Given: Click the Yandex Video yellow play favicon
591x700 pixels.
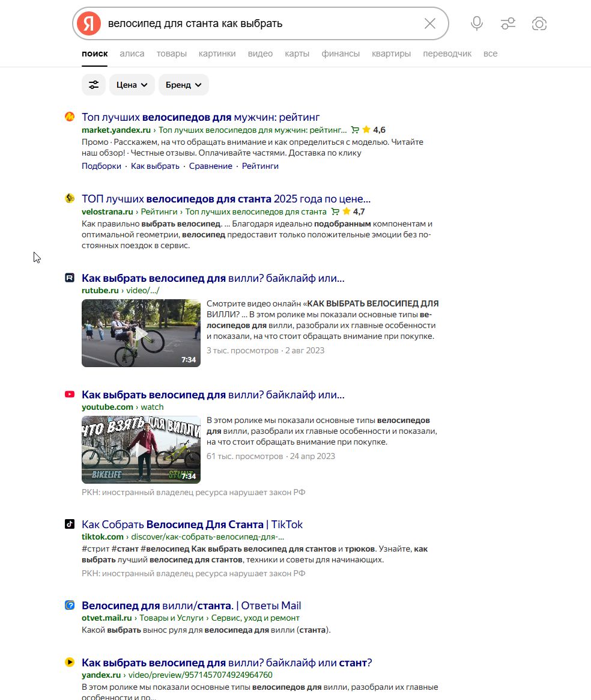Looking at the screenshot, I should pyautogui.click(x=70, y=662).
